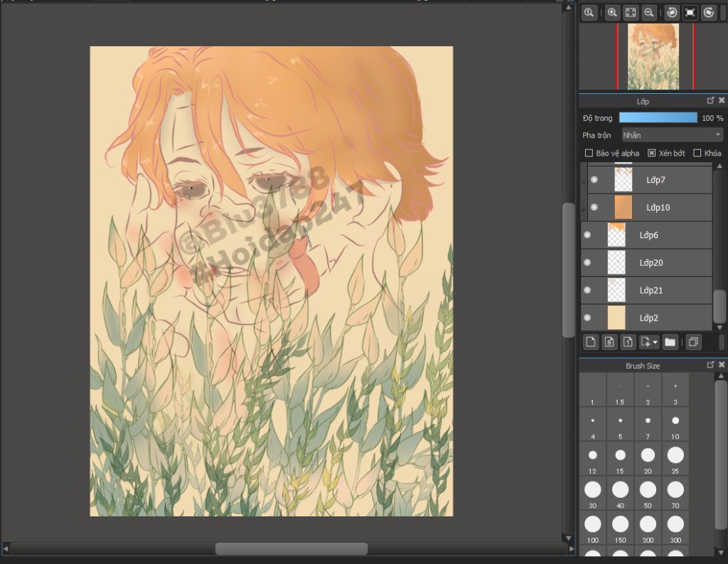
Task: Zoom out using the navigator magnifier
Action: click(648, 13)
